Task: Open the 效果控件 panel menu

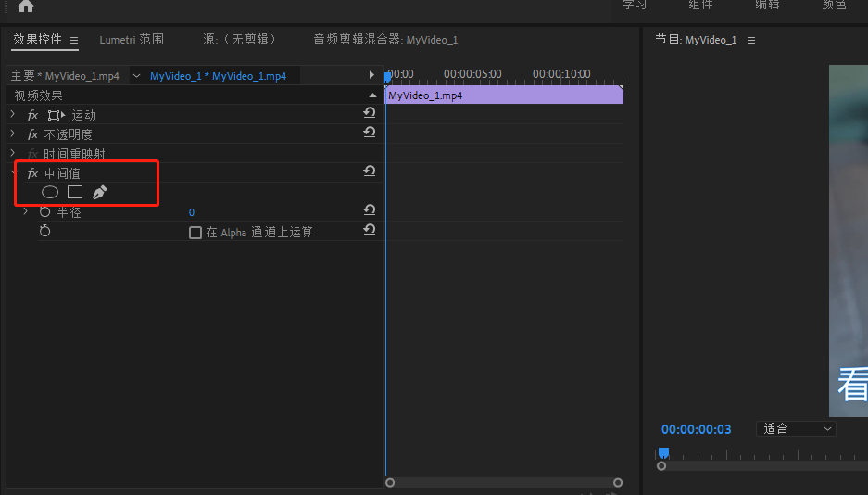Action: [74, 41]
